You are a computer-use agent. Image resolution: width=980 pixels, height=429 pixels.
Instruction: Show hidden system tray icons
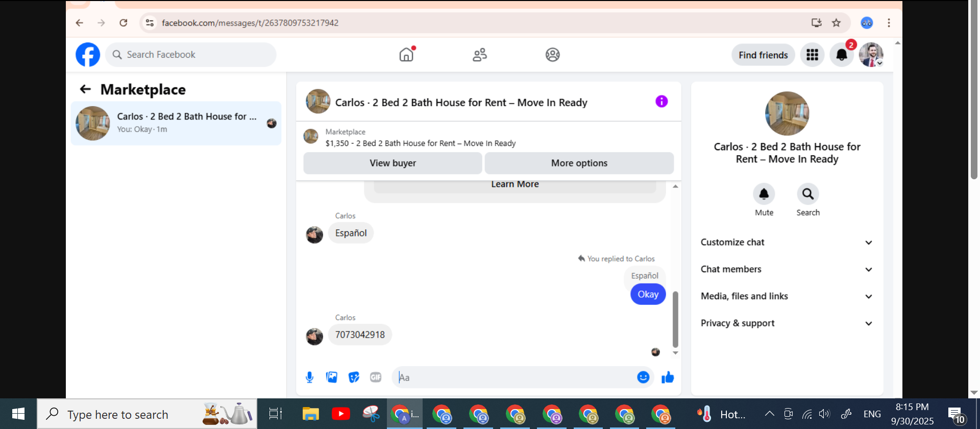point(770,414)
